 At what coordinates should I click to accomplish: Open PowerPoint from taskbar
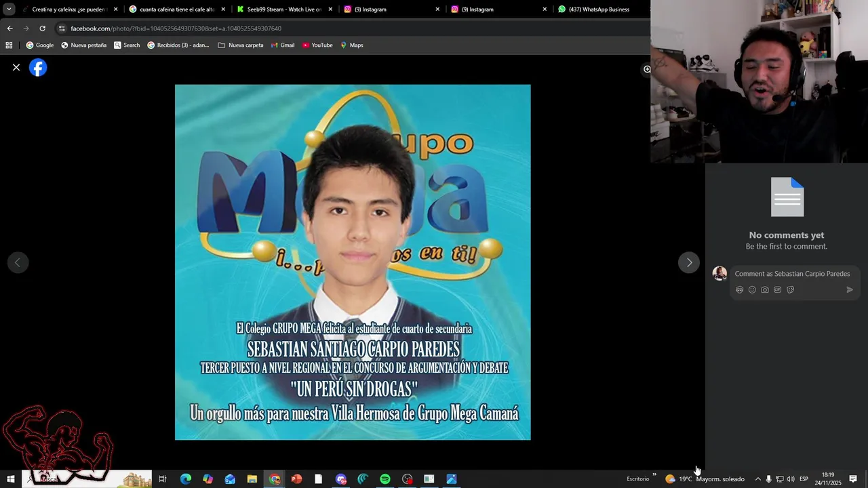click(x=296, y=479)
